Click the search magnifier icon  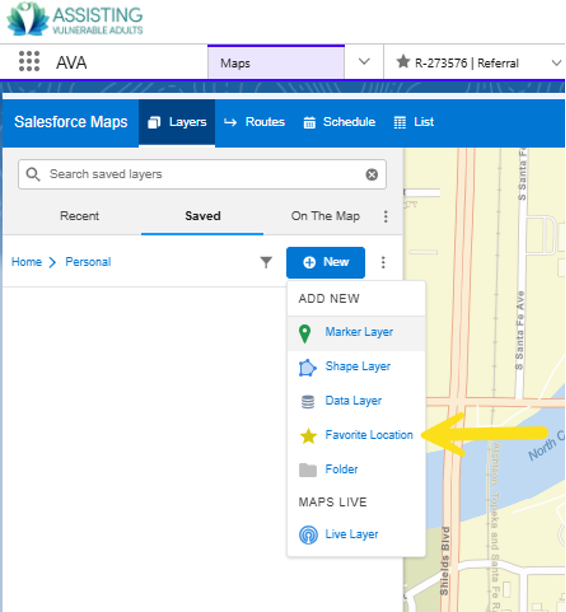click(x=33, y=174)
